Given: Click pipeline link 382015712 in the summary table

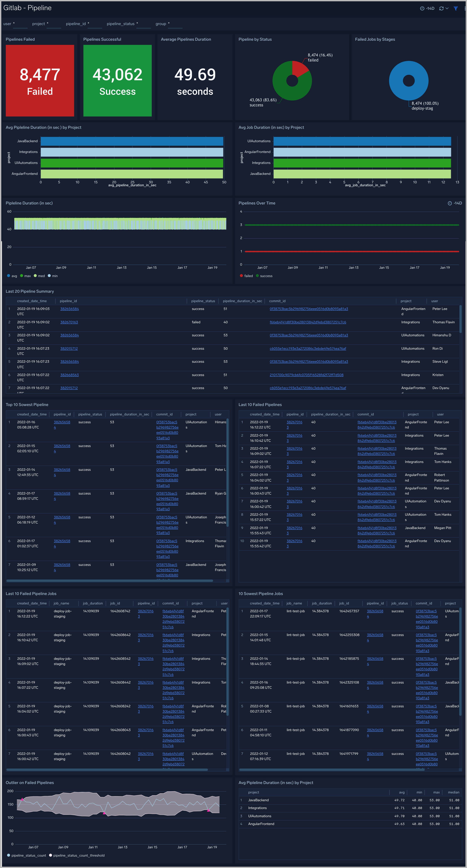Looking at the screenshot, I should pos(69,348).
